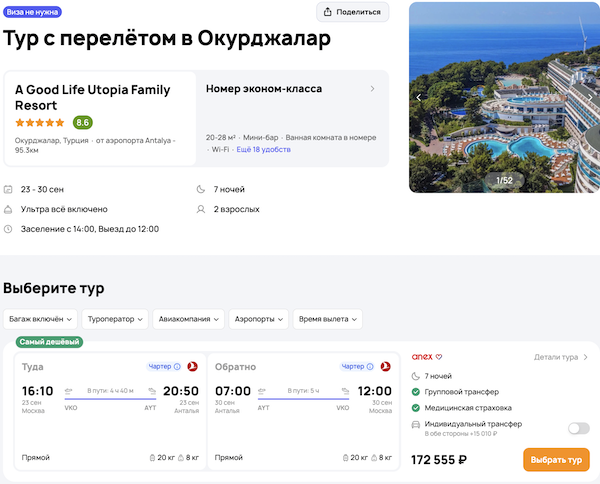This screenshot has height=484, width=600.
Task: Click the heart icon next to Anex
Action: pyautogui.click(x=438, y=356)
